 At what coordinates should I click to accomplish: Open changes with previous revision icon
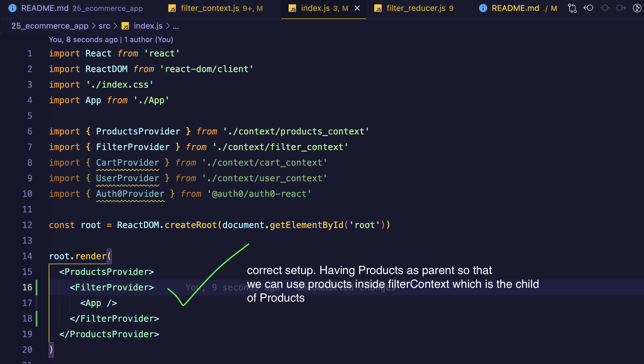588,8
